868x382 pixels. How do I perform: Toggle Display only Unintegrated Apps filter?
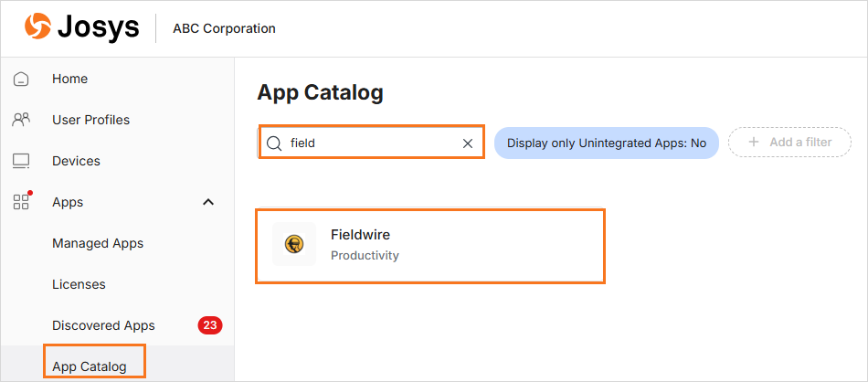[607, 143]
